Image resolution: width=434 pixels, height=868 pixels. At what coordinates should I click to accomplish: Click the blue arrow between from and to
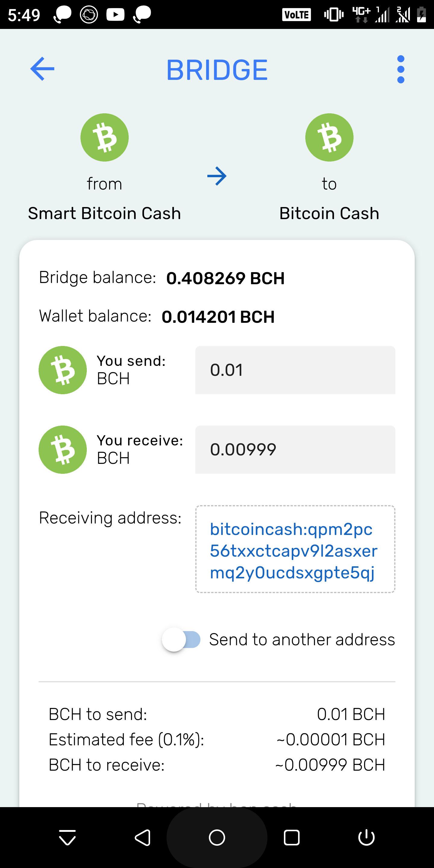(x=217, y=176)
